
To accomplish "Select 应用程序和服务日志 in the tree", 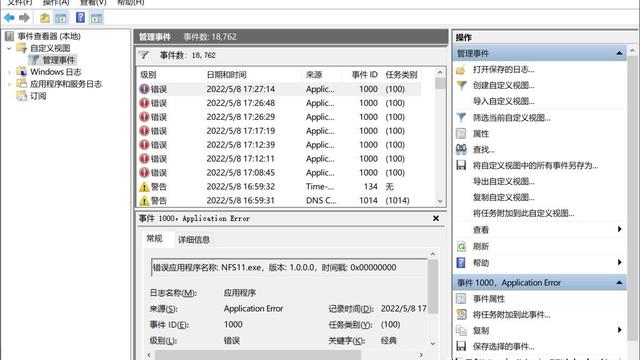I will pos(66,84).
